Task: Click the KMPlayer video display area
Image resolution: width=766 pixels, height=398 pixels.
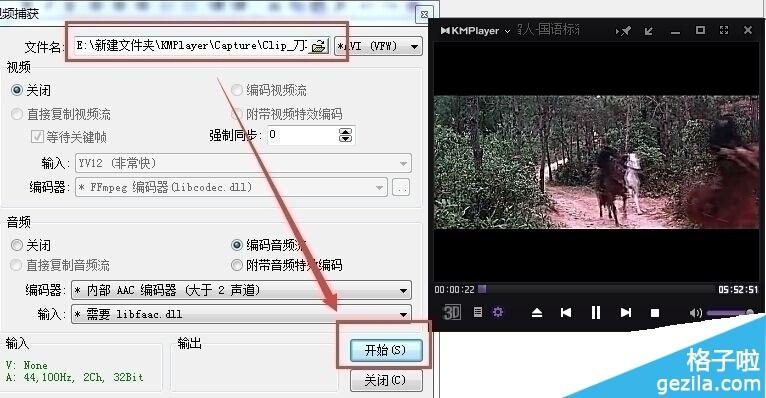Action: [x=596, y=162]
